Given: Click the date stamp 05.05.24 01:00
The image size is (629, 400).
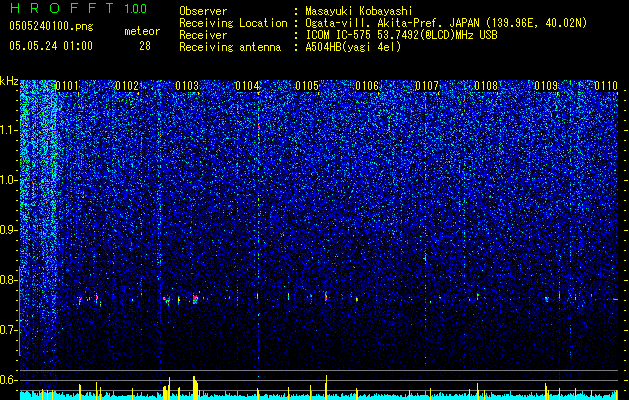Looking at the screenshot, I should (51, 46).
